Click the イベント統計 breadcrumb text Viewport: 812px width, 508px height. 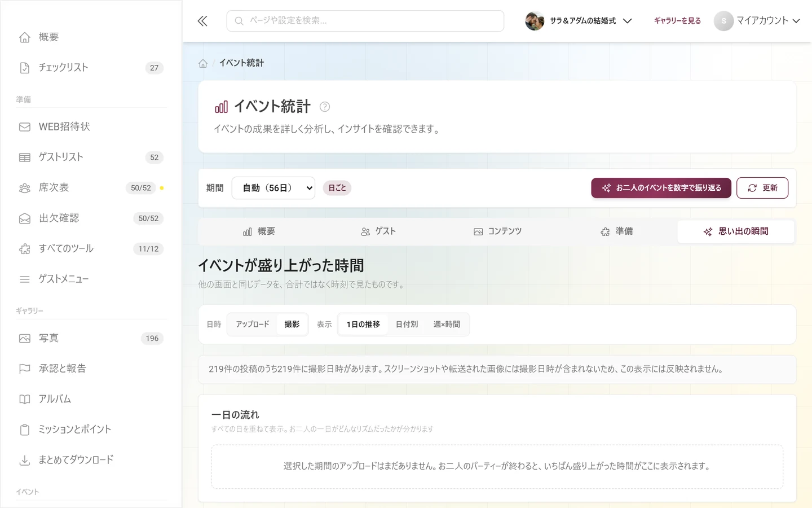point(241,63)
